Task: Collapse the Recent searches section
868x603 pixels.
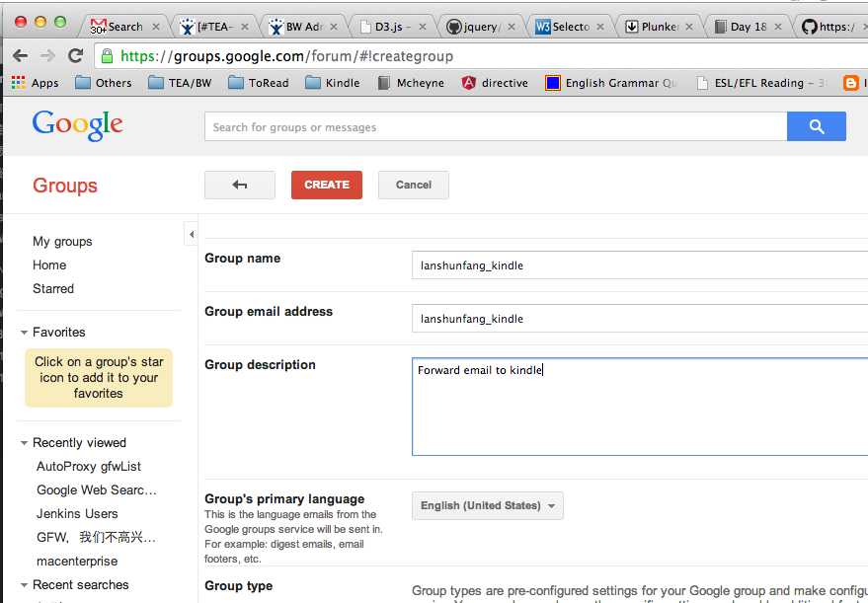Action: tap(24, 585)
